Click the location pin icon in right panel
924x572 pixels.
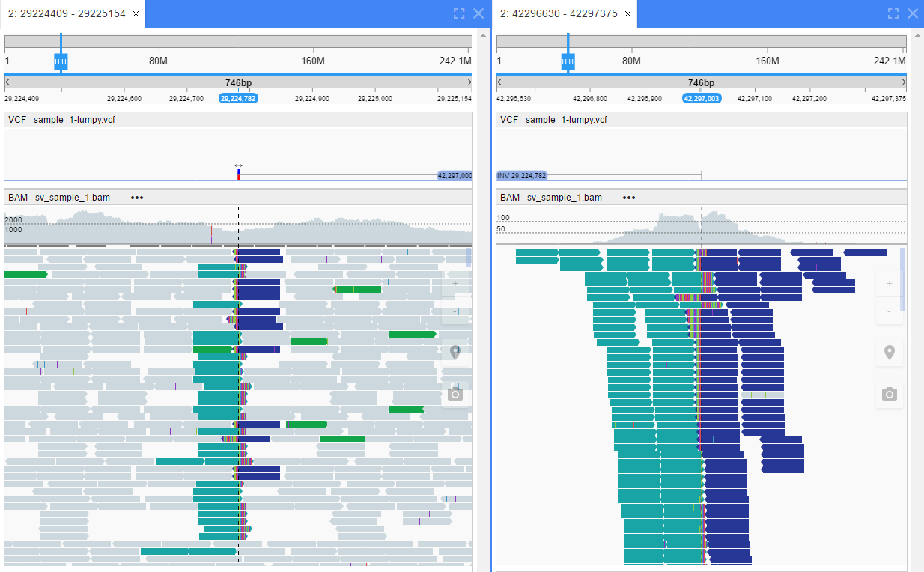pos(889,352)
